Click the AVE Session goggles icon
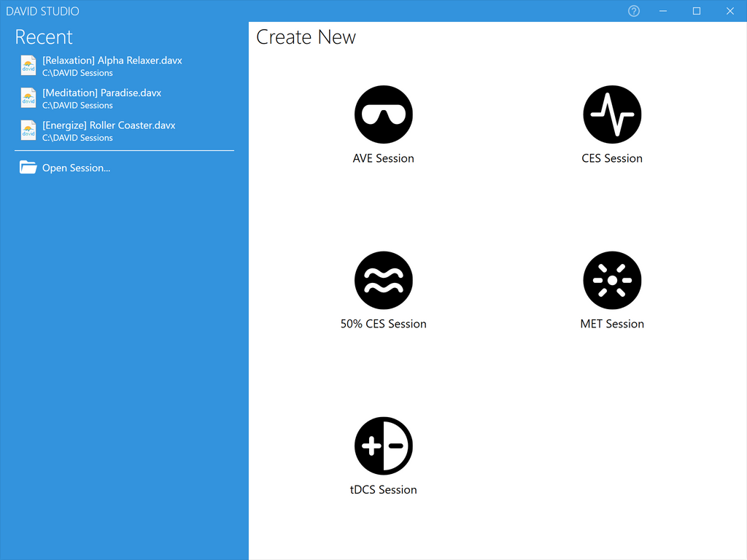The height and width of the screenshot is (560, 747). tap(383, 114)
